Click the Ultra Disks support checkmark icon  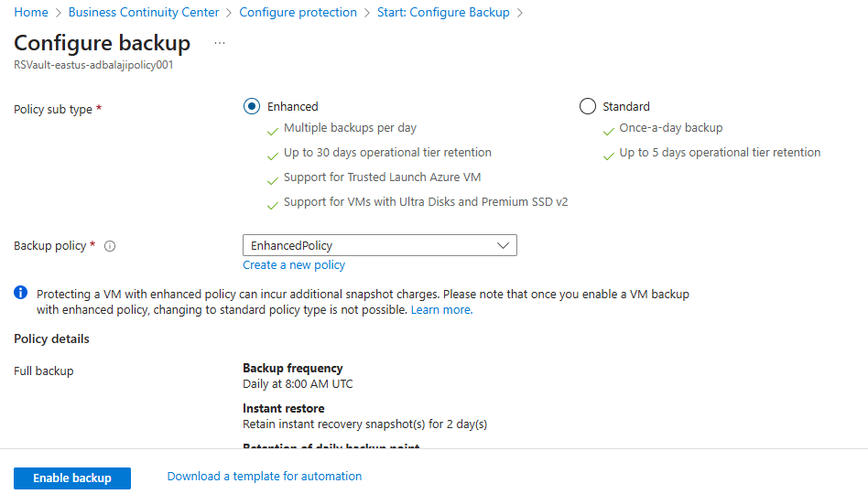[273, 204]
